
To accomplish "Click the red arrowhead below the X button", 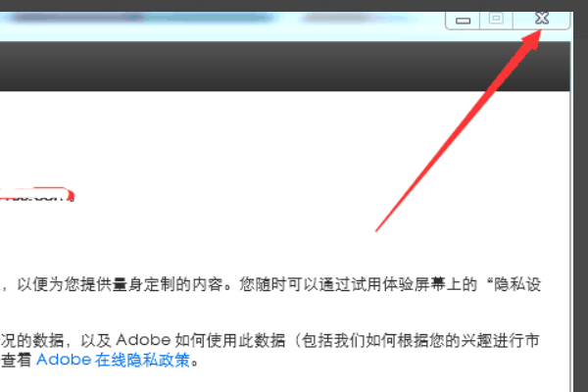I will (x=531, y=39).
